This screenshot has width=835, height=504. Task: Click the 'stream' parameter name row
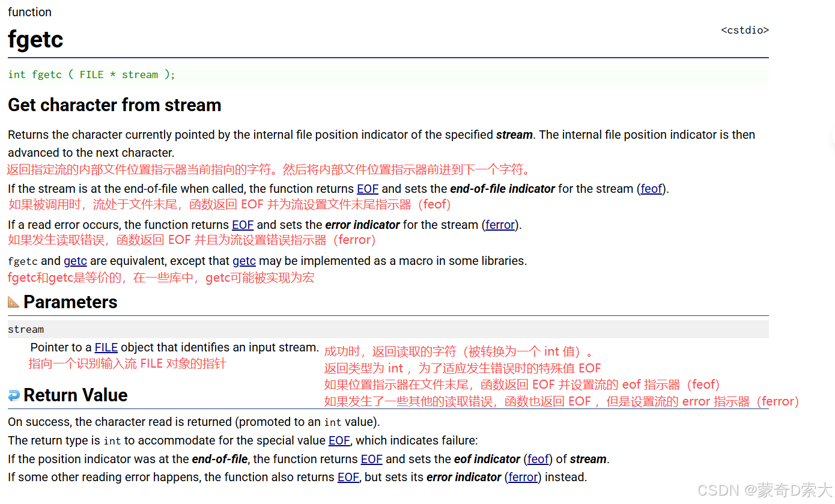tap(388, 329)
